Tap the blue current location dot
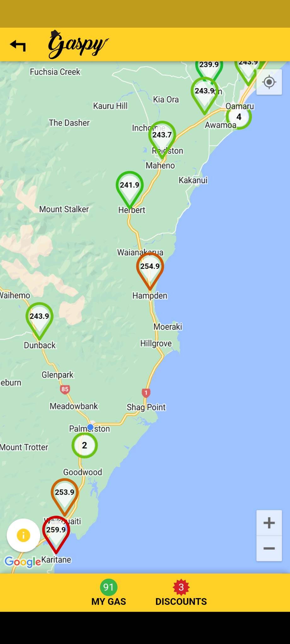290x644 pixels. click(x=90, y=427)
